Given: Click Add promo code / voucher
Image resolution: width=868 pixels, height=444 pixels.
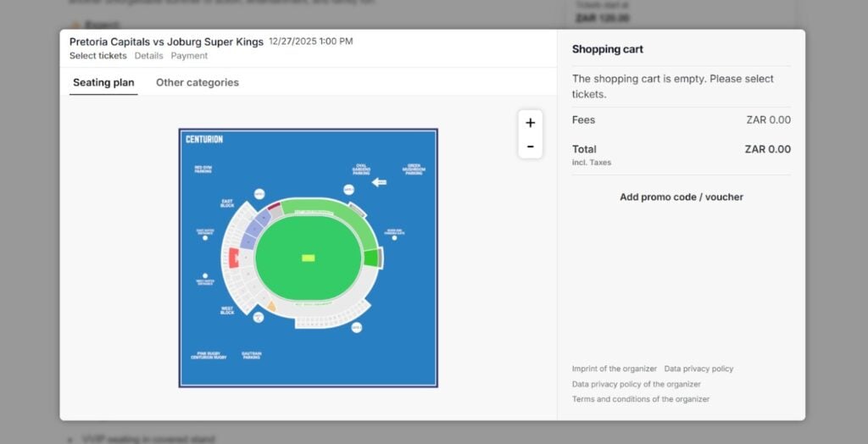Looking at the screenshot, I should [x=682, y=197].
